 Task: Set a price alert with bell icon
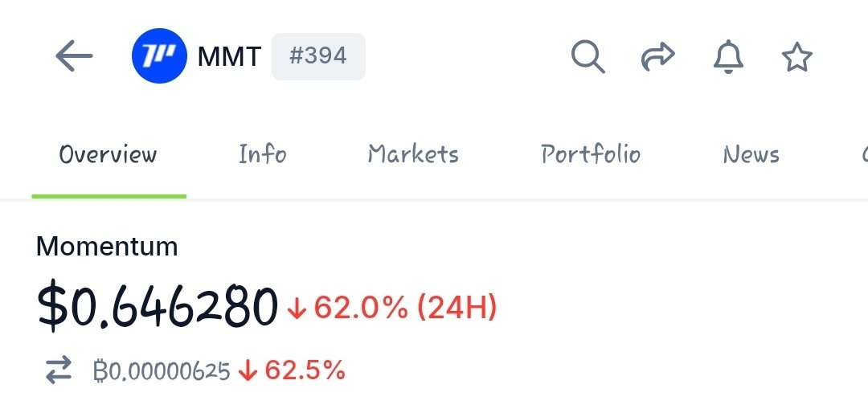tap(728, 57)
